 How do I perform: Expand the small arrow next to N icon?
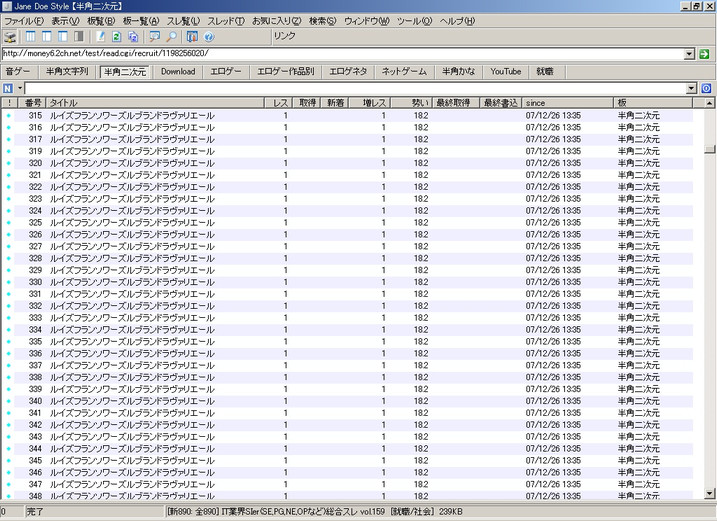(20, 88)
